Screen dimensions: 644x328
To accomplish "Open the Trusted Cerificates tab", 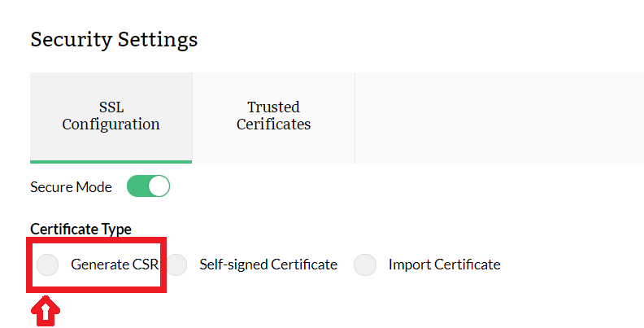I will [x=273, y=116].
